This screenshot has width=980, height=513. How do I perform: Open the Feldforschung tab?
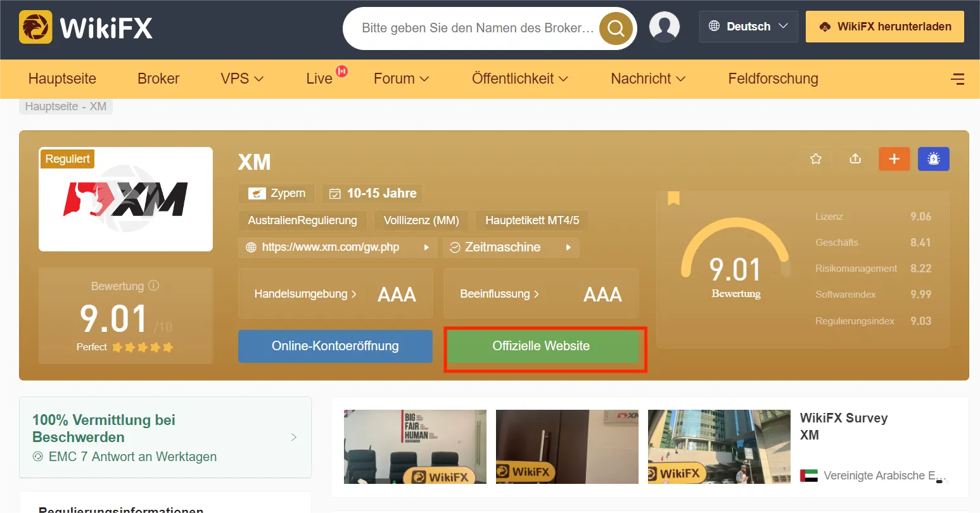(x=773, y=79)
